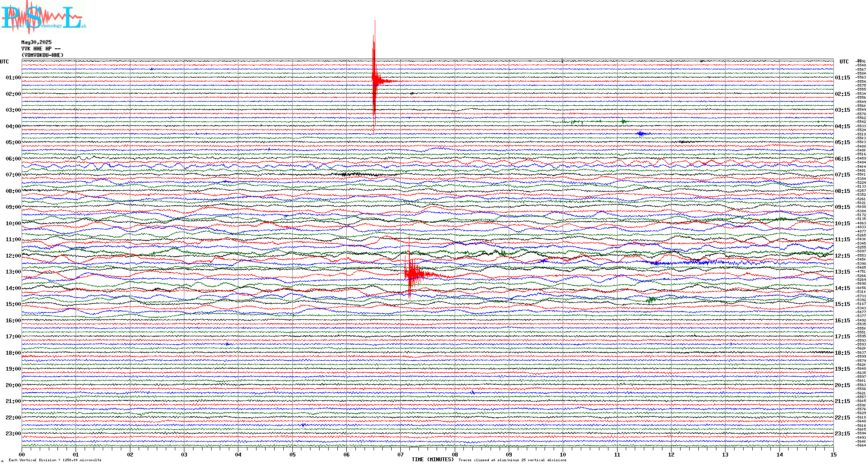The height and width of the screenshot is (466, 868).
Task: Click the TIME (MINUTES) axis title
Action: [433, 460]
